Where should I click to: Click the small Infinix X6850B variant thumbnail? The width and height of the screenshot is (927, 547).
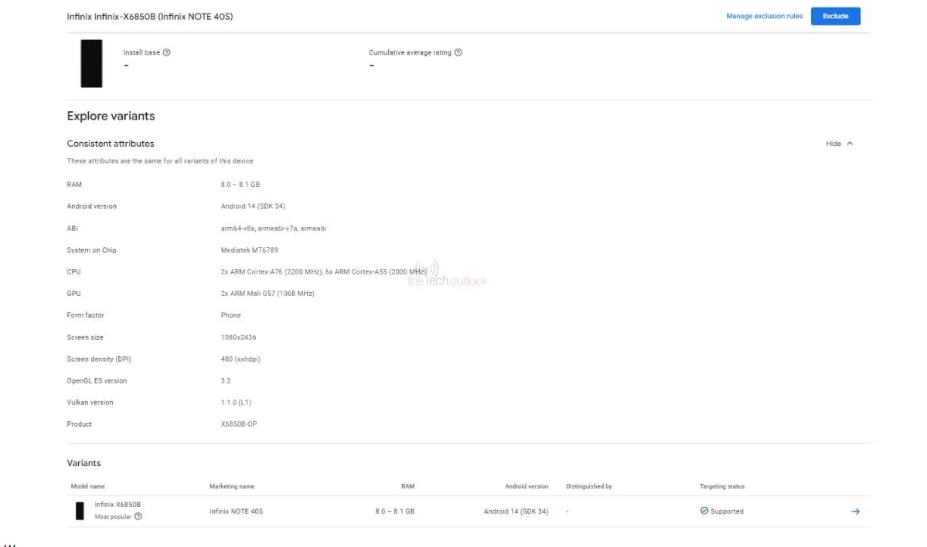pos(79,510)
